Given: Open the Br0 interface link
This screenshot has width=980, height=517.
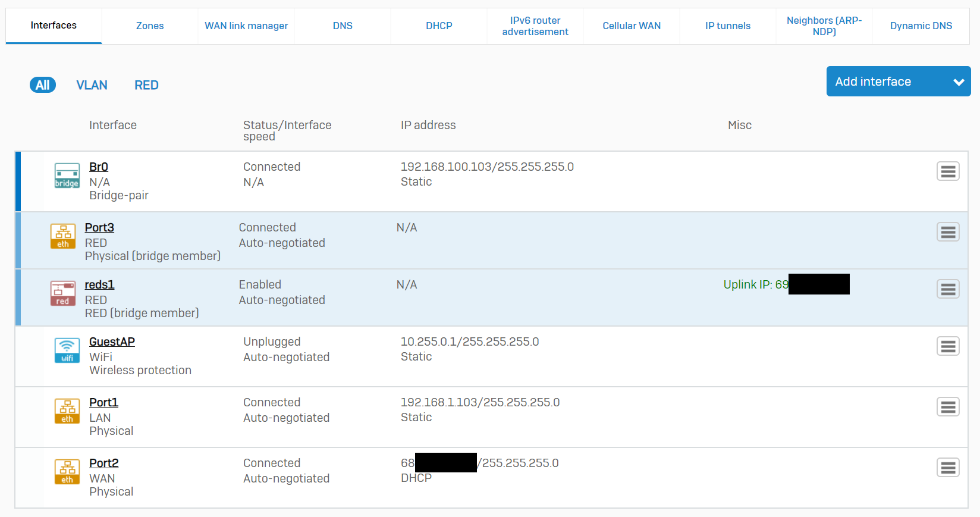Looking at the screenshot, I should pyautogui.click(x=99, y=167).
